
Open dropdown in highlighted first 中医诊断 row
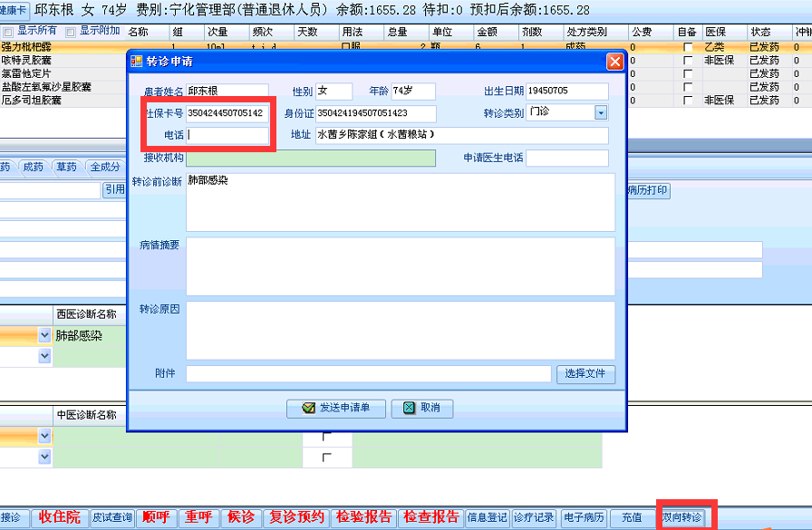44,437
